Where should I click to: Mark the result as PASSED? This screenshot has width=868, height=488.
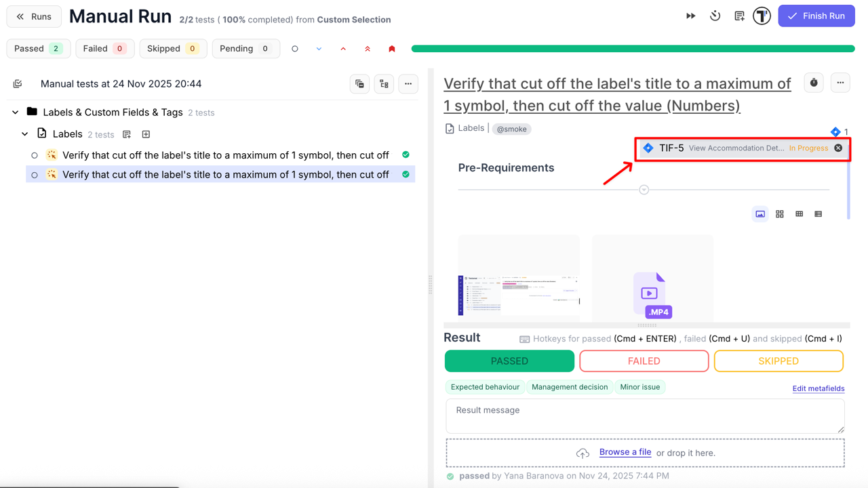click(x=509, y=361)
